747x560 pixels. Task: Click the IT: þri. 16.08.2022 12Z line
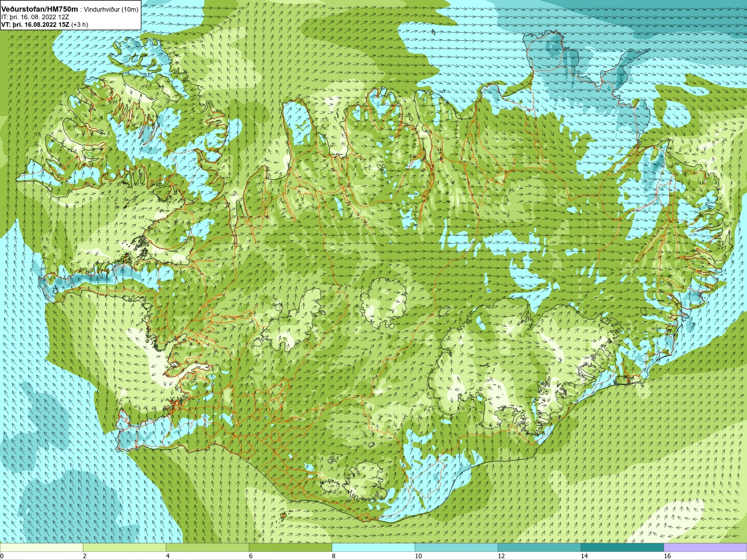click(x=35, y=17)
